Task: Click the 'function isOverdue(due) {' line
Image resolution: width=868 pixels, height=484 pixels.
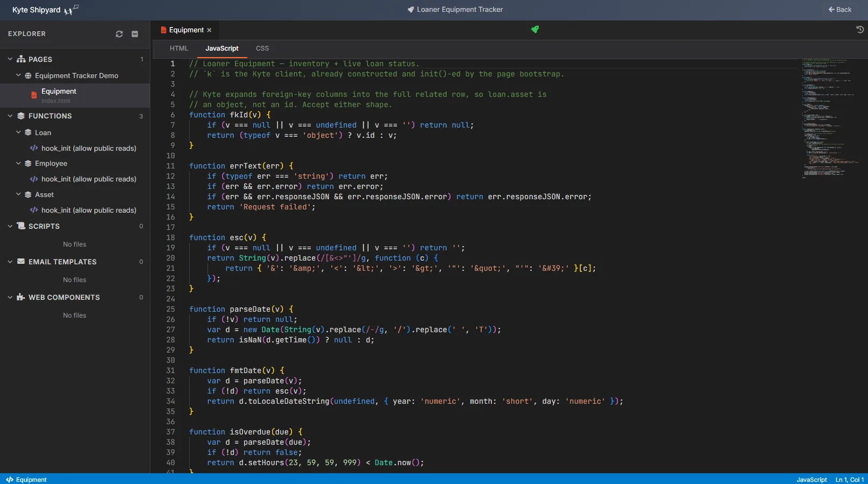Action: pyautogui.click(x=246, y=432)
